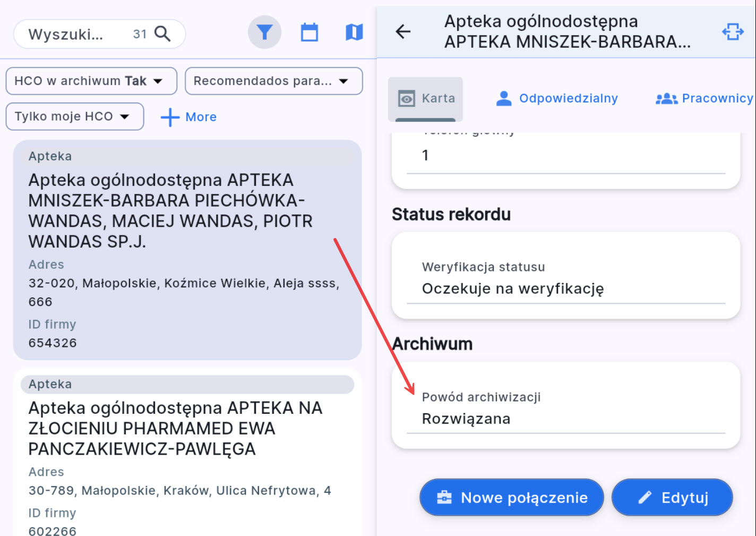Screen dimensions: 756x536
Task: Click the Edytuj button
Action: click(672, 498)
